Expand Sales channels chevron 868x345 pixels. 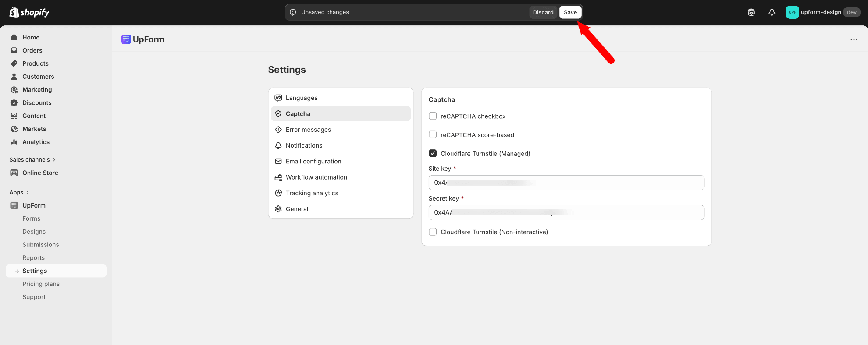[54, 160]
